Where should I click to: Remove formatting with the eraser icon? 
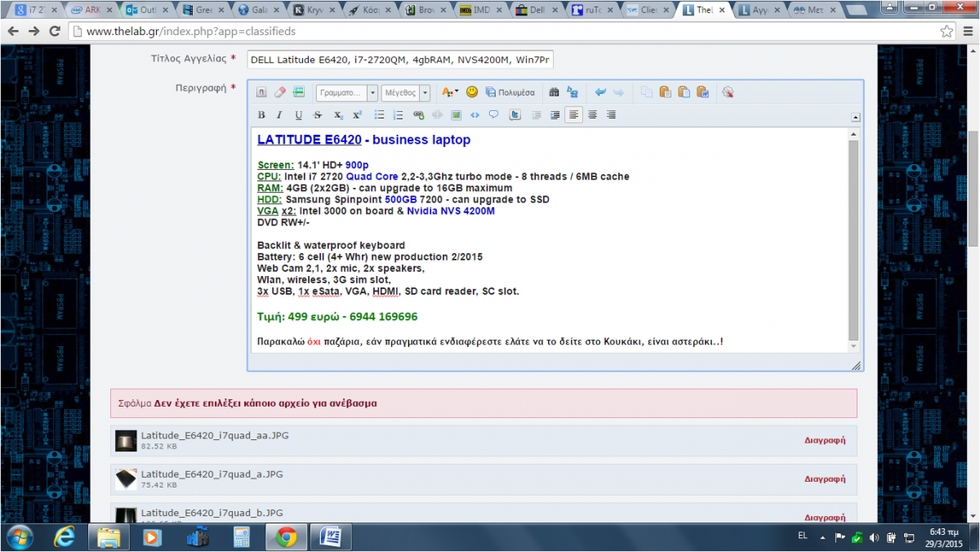(280, 92)
